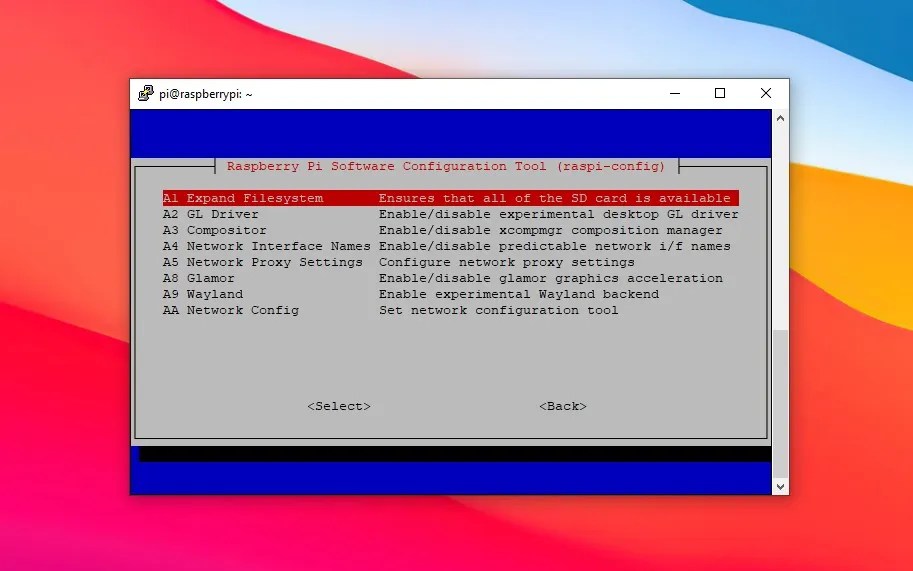Click 'Enable/disable experimental desktop GL driver' text
This screenshot has width=913, height=571.
coord(558,214)
